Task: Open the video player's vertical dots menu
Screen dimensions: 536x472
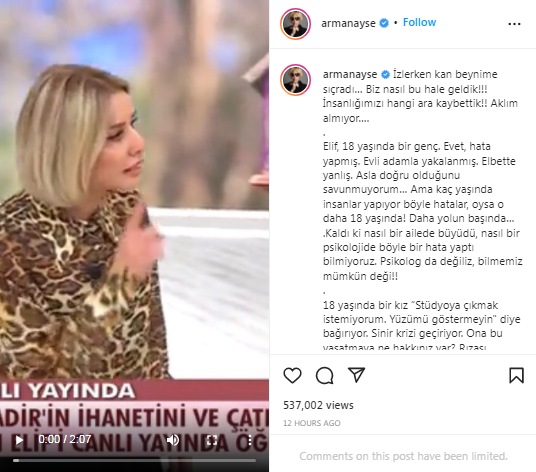Action: tap(250, 440)
